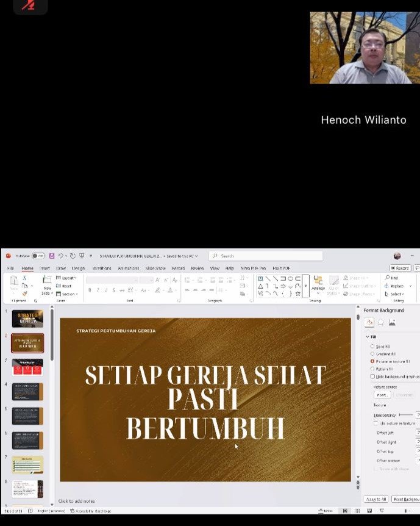Select the Fill paint bucket tab icon

coord(369,323)
